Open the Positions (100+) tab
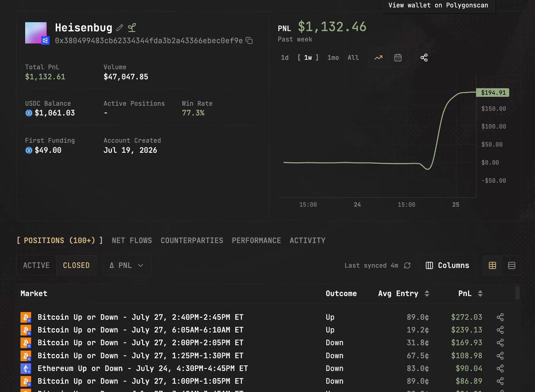 (60, 241)
